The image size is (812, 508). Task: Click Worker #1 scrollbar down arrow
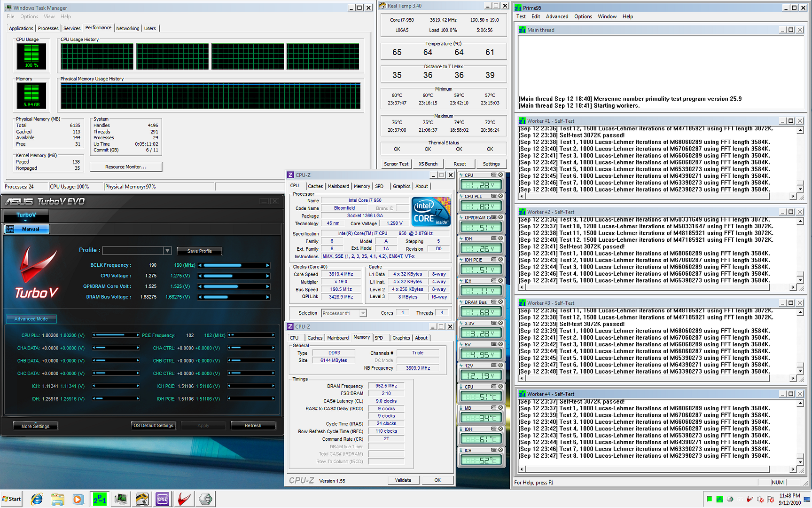point(800,189)
